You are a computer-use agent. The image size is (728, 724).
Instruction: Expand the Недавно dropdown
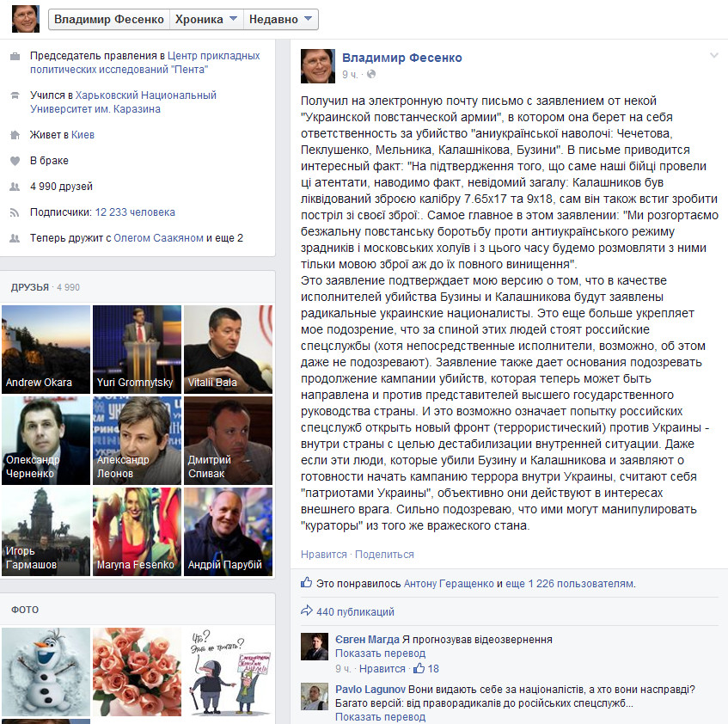click(280, 20)
